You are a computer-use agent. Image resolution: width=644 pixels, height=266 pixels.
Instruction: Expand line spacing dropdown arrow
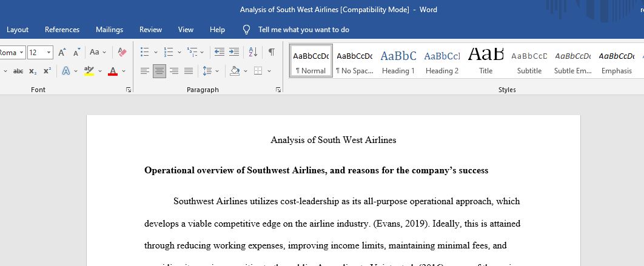217,71
